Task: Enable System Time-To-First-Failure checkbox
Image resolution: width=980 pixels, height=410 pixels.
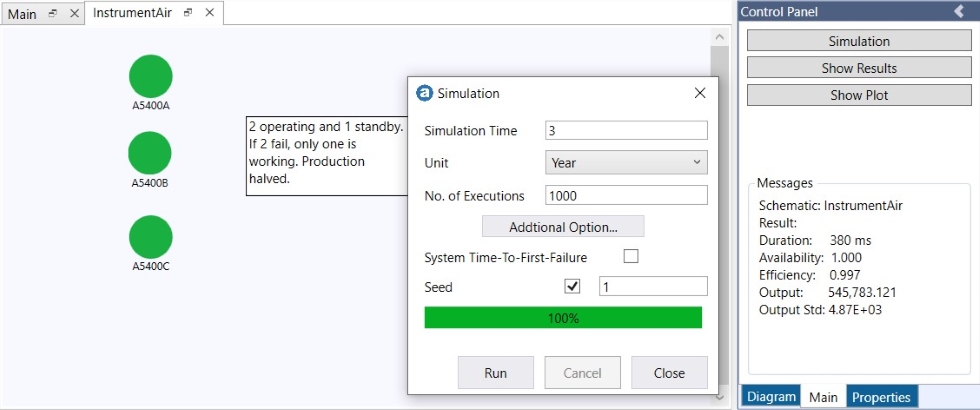Action: click(x=631, y=257)
